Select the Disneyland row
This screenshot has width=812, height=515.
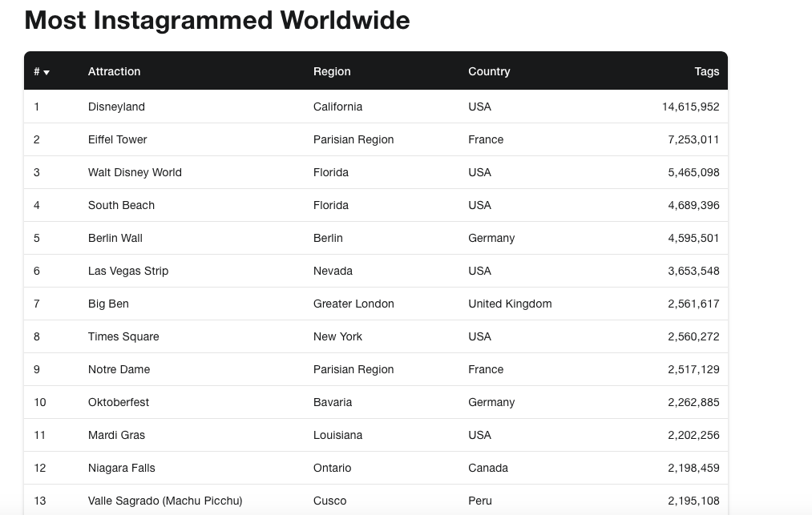[116, 107]
